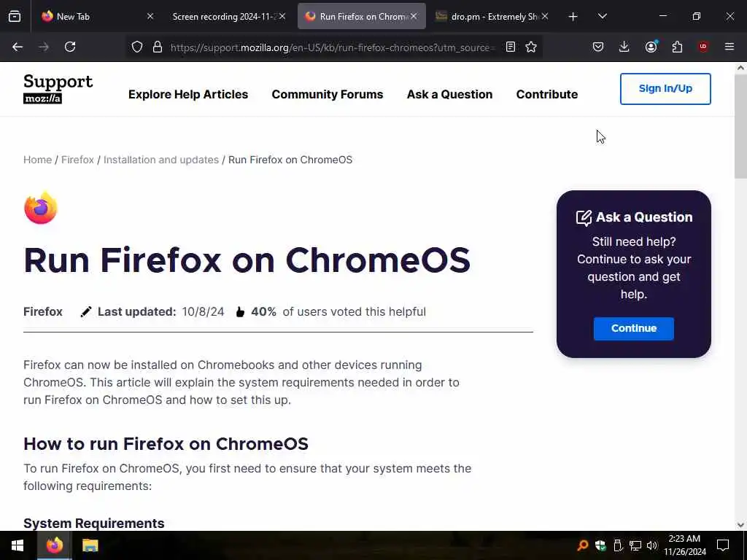Open Firefox View icon in tab bar
This screenshot has height=560, width=747.
[x=15, y=16]
